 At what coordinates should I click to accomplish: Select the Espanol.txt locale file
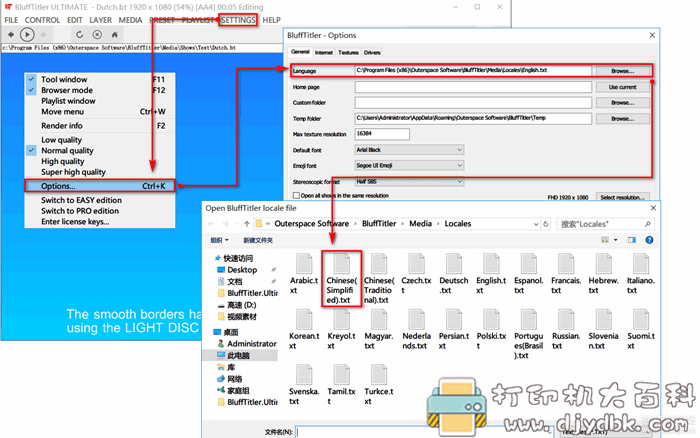tap(529, 274)
